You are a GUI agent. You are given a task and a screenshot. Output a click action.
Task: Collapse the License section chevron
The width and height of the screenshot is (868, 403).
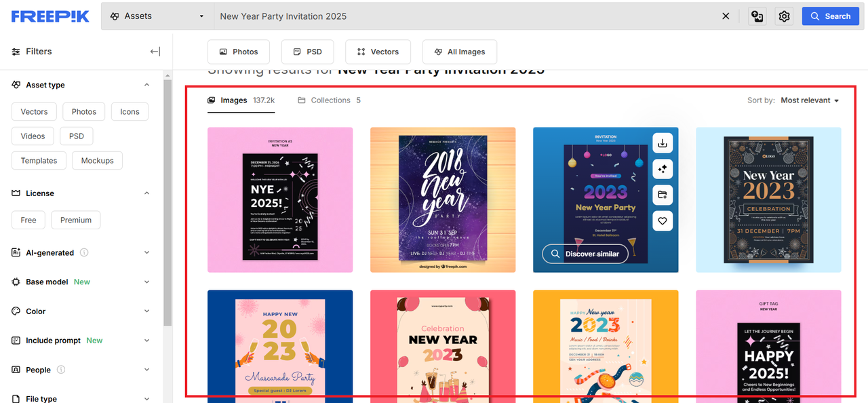click(x=146, y=193)
